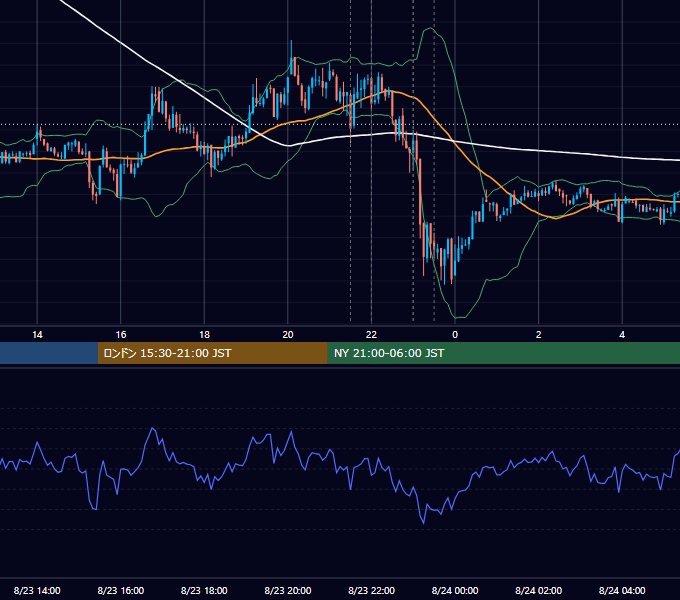This screenshot has height=600, width=680.
Task: Click the 14 hour axis label
Action: tap(37, 335)
